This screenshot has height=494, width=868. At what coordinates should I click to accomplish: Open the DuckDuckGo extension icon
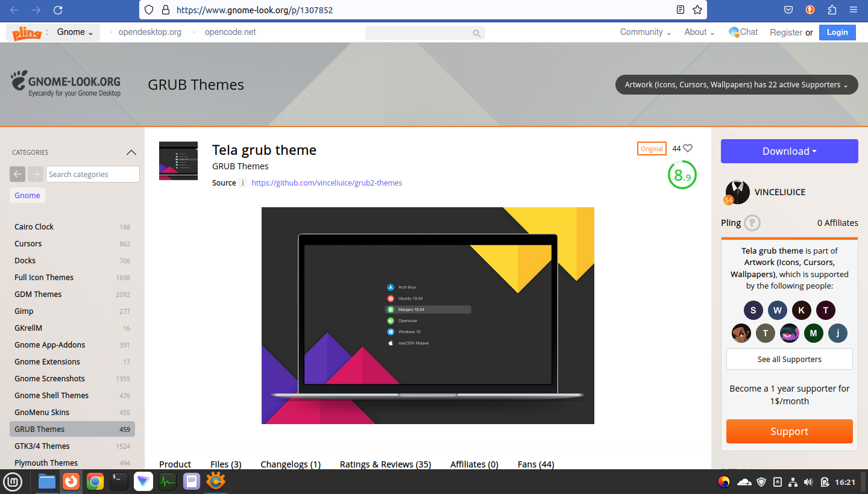pos(810,10)
